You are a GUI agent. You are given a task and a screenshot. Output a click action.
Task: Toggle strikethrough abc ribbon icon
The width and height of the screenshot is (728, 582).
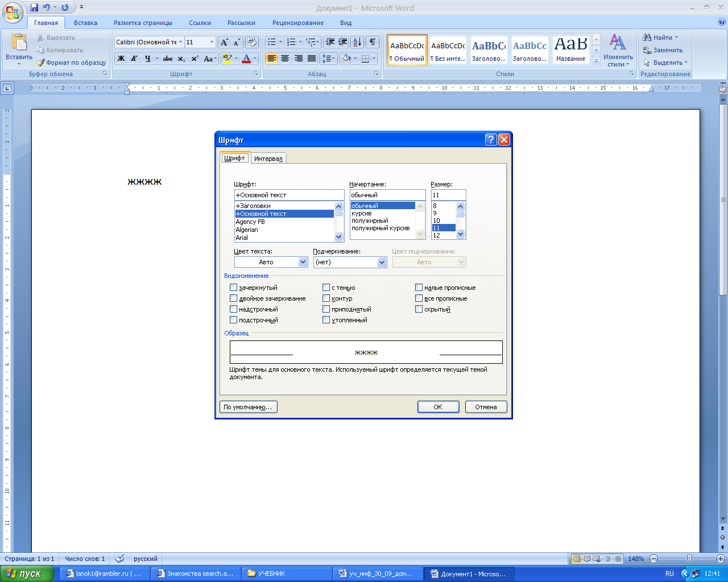click(168, 59)
